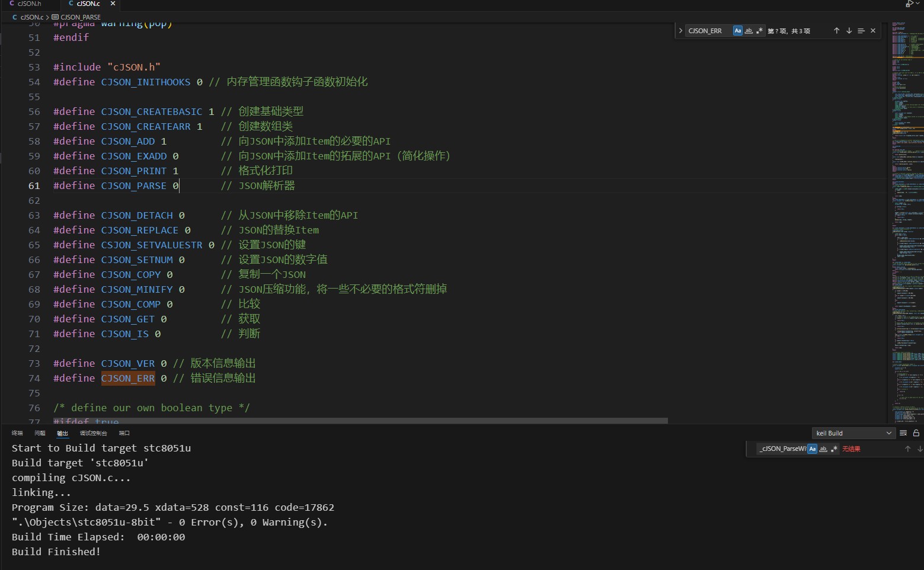The height and width of the screenshot is (570, 924).
Task: Click CJSON_PRINT macro on line 60
Action: (134, 171)
